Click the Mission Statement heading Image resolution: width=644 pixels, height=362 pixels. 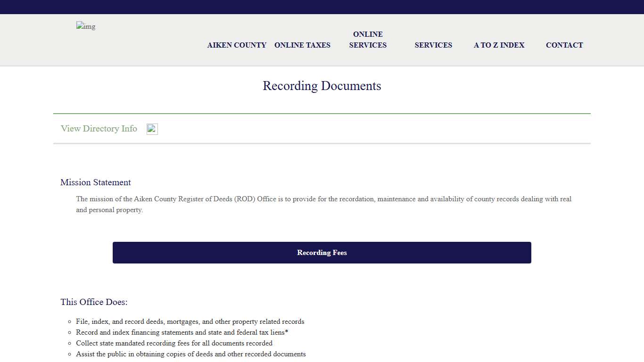point(95,182)
